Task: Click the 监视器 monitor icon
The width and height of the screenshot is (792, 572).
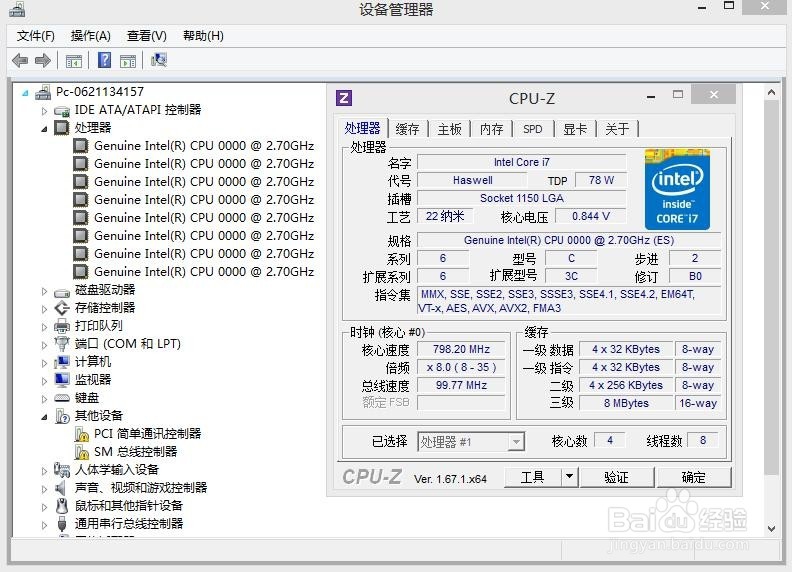Action: click(62, 379)
